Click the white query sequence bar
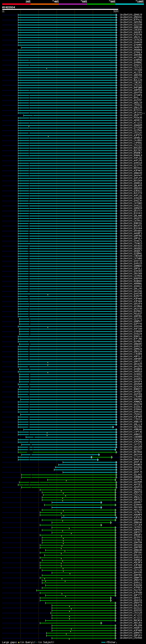 [x=60, y=9]
